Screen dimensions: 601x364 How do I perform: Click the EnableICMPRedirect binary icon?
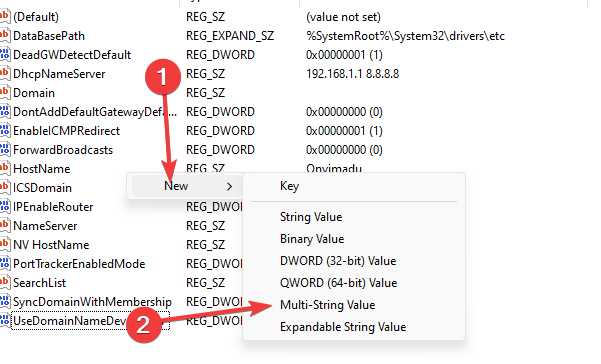[5, 131]
